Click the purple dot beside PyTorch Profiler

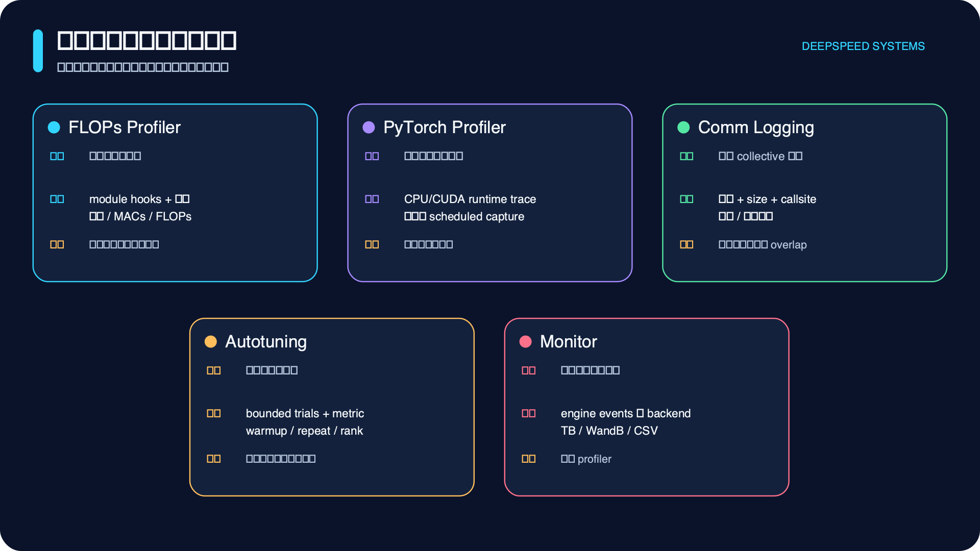(369, 128)
